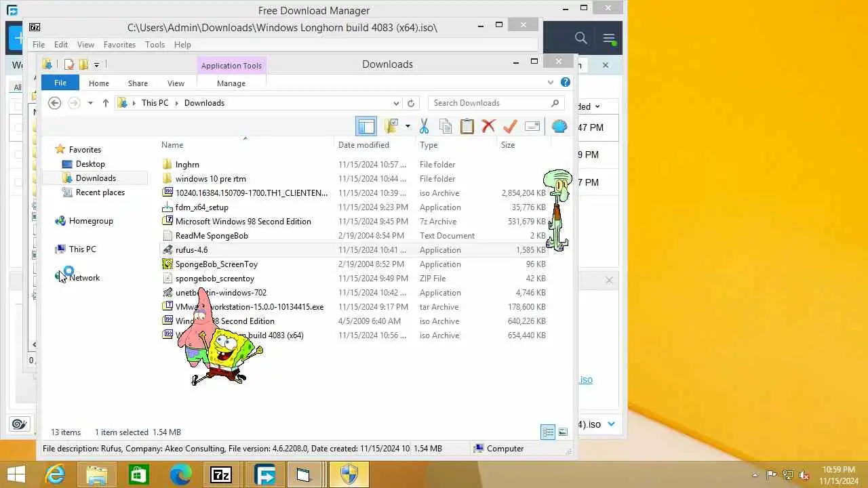Open Tools menu in 7-Zip window

pyautogui.click(x=155, y=45)
